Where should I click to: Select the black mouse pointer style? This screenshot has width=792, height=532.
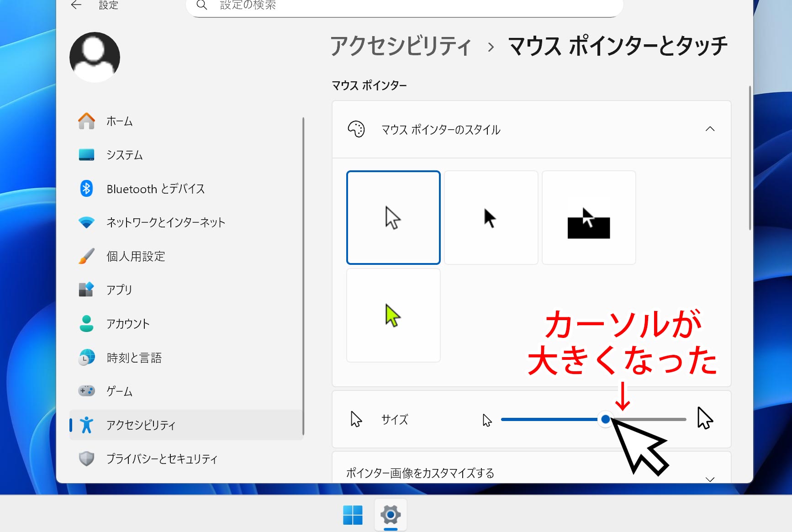pyautogui.click(x=491, y=218)
